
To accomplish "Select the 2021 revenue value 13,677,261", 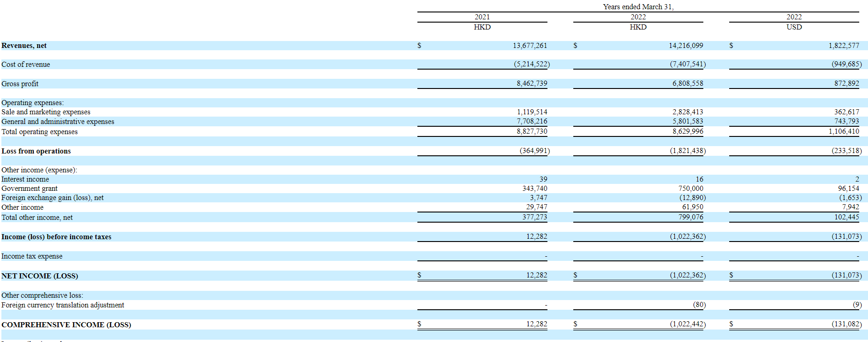I will pyautogui.click(x=529, y=46).
